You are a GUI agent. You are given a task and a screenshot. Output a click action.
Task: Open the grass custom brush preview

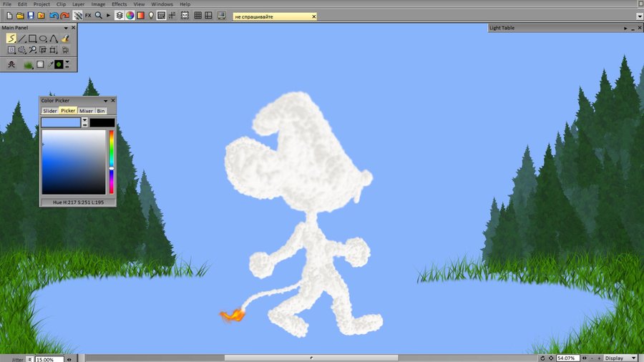(28, 64)
